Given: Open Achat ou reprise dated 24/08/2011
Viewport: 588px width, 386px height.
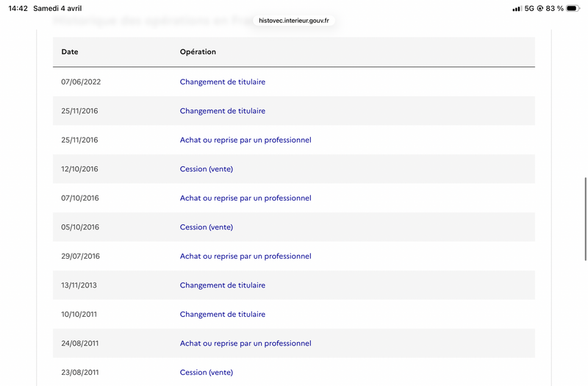Looking at the screenshot, I should 245,343.
